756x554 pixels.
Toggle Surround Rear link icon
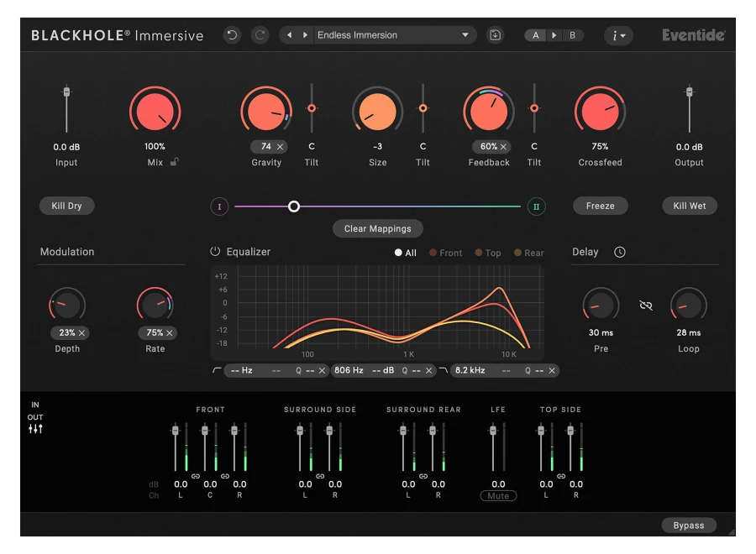click(x=423, y=476)
